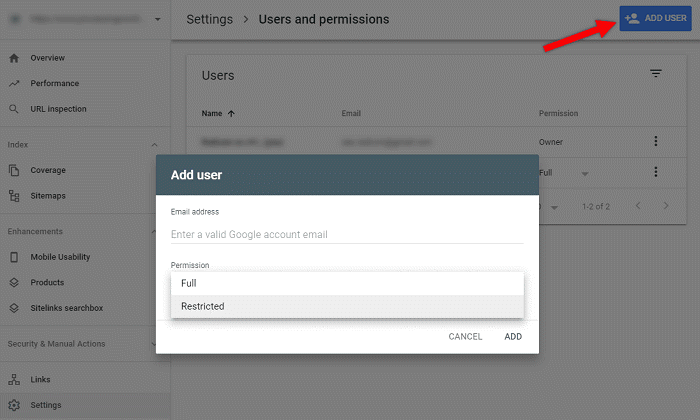The image size is (700, 420).
Task: Expand the property selector dropdown
Action: click(157, 19)
